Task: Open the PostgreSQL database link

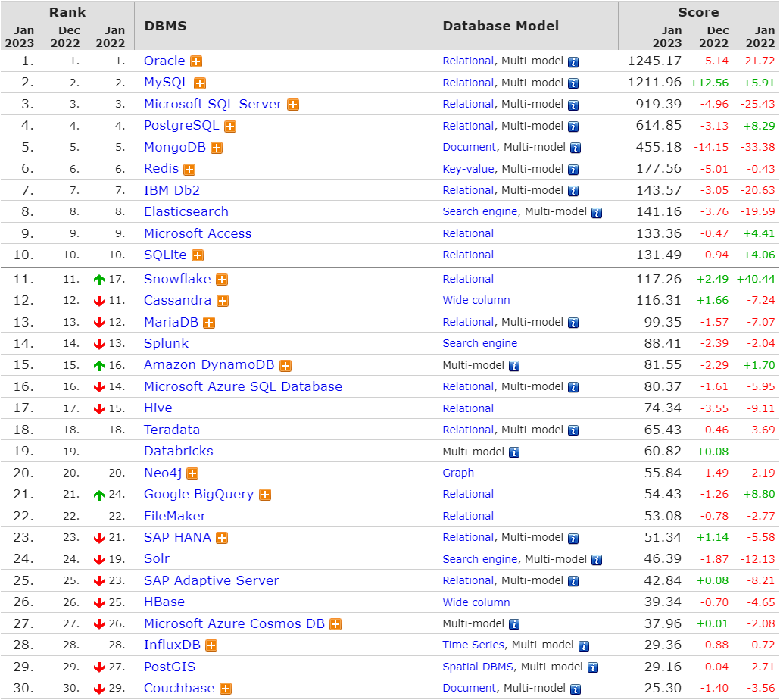Action: 181,126
